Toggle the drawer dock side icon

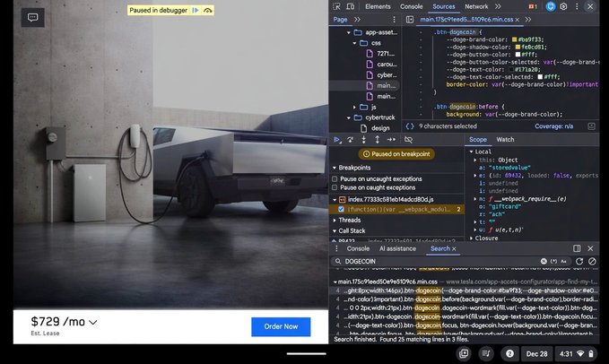[577, 248]
